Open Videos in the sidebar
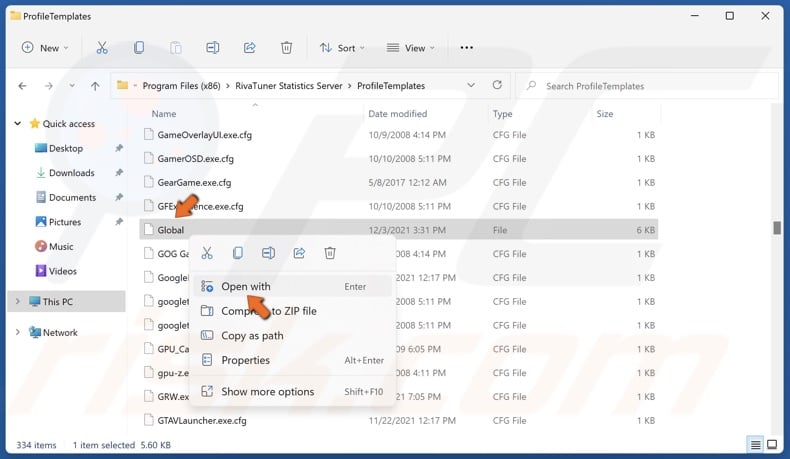The height and width of the screenshot is (459, 790). (62, 271)
